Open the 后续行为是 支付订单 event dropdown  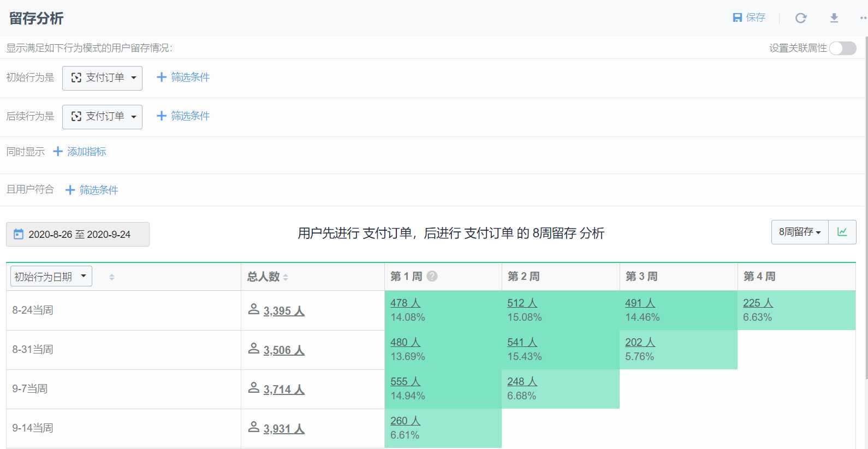[102, 117]
